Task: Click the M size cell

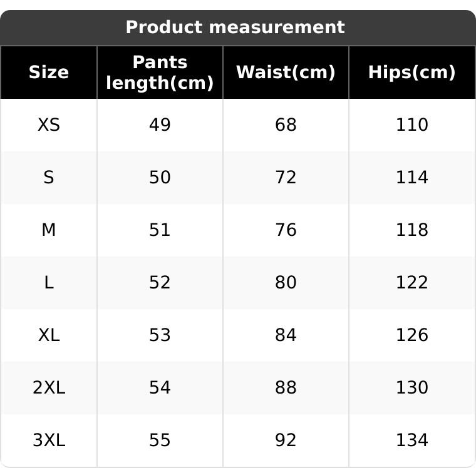Action: point(49,230)
